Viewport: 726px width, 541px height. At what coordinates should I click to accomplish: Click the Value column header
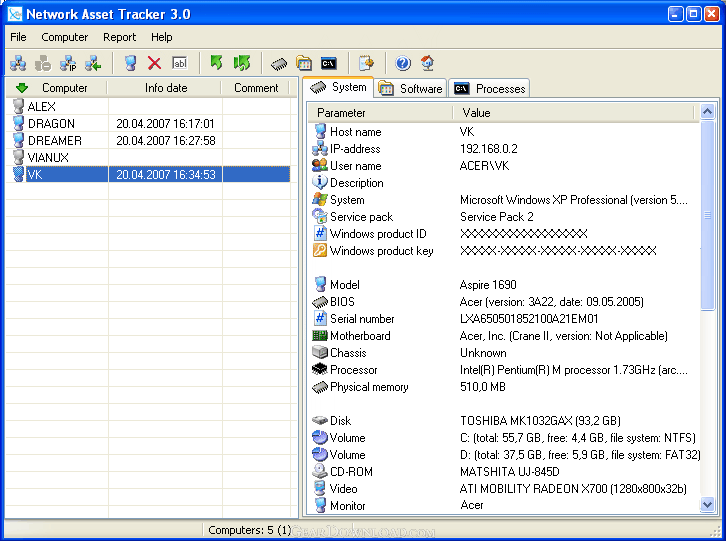tap(573, 113)
